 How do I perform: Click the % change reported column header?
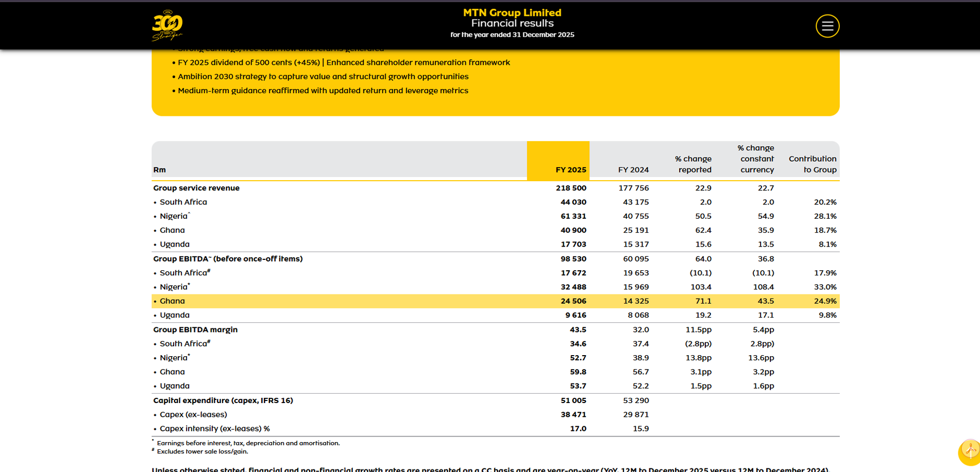[693, 164]
